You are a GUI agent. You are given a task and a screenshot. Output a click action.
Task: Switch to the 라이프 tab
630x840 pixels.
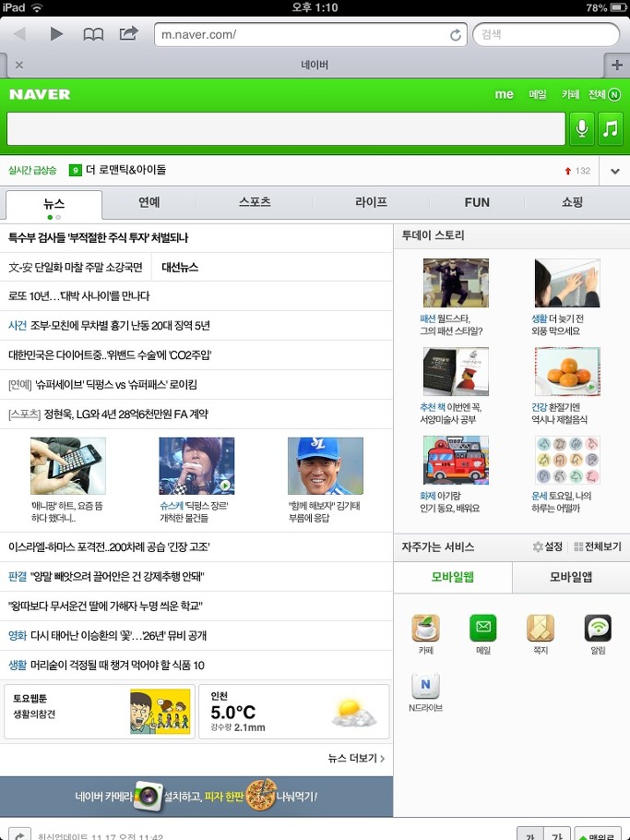371,202
